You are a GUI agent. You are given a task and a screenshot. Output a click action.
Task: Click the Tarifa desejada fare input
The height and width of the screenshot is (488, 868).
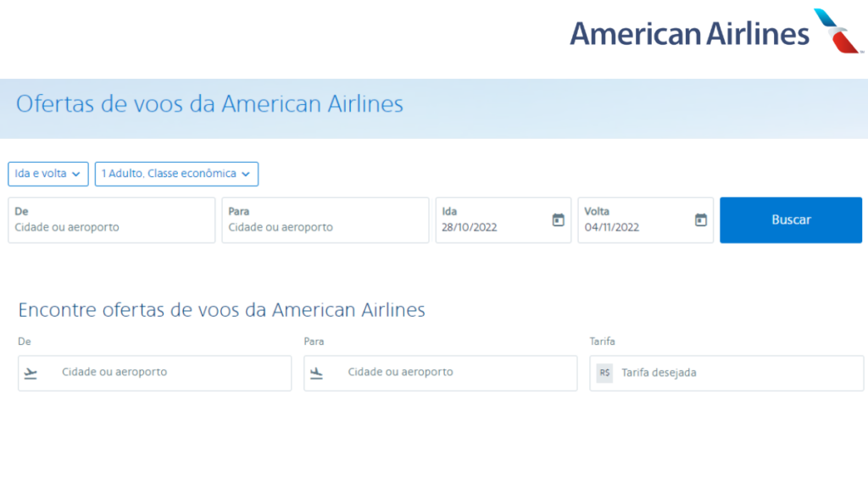[x=737, y=373]
